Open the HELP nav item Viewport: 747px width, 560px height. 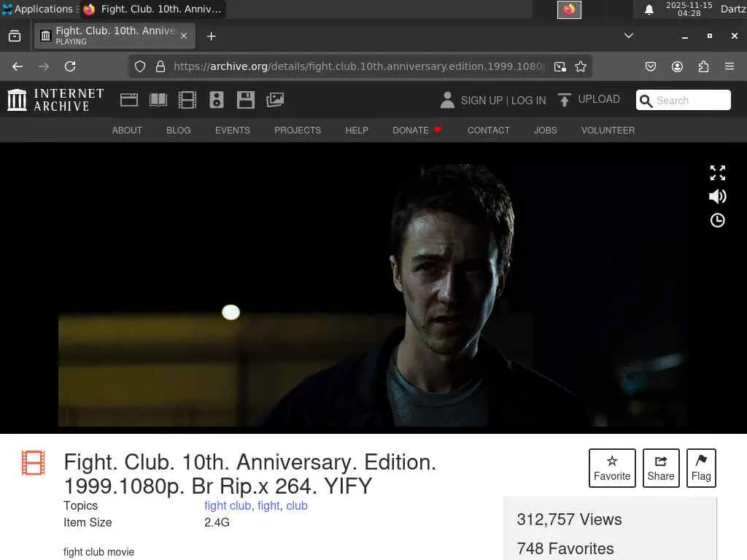point(357,131)
